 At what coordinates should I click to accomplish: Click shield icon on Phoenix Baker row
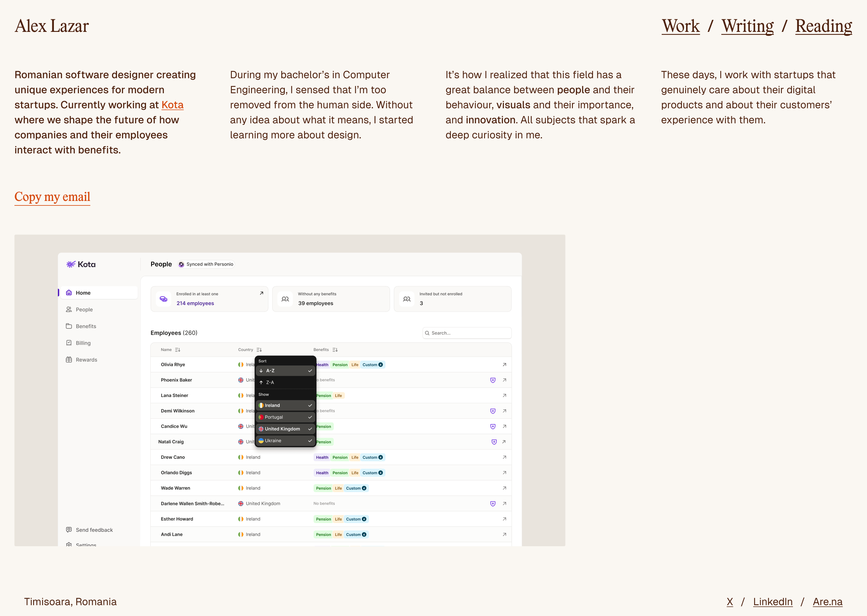[493, 380]
